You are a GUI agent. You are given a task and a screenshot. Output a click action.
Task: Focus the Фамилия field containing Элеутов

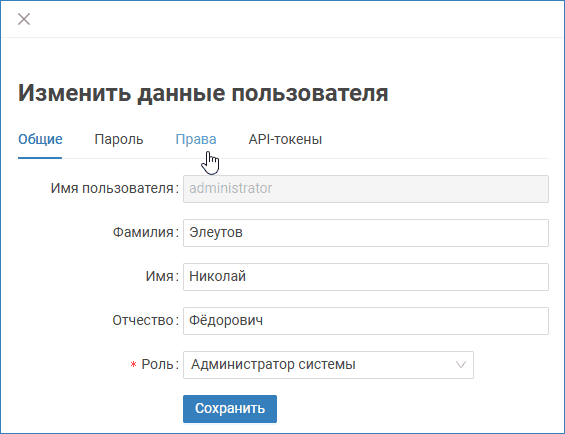pyautogui.click(x=366, y=233)
